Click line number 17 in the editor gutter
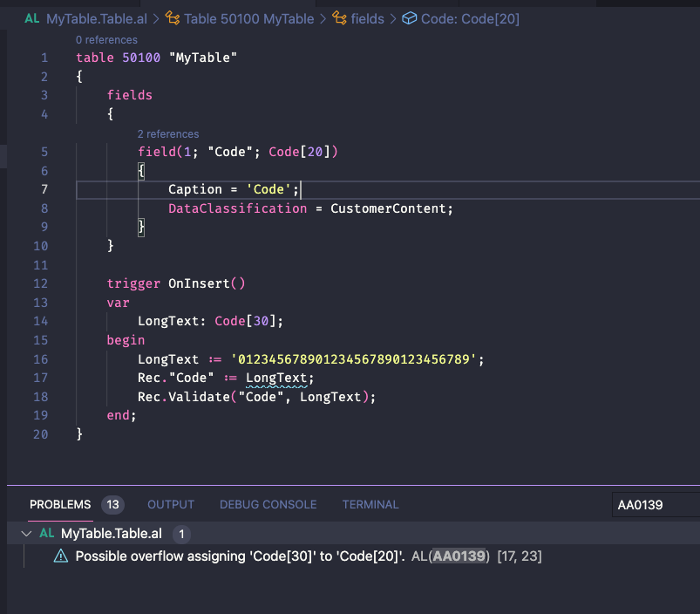700x614 pixels. coord(41,378)
